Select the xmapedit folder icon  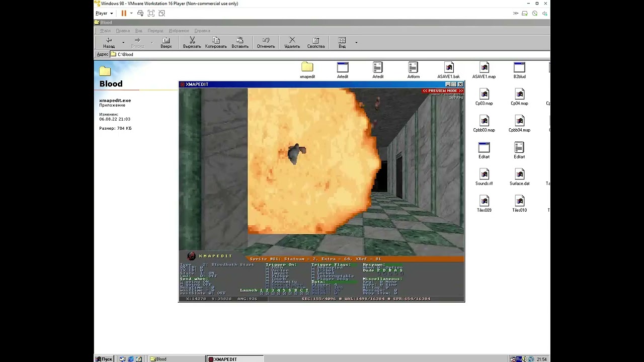tap(307, 67)
